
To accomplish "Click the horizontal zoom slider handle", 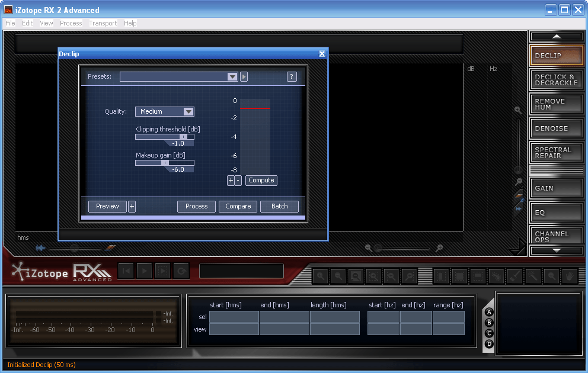I will point(378,248).
